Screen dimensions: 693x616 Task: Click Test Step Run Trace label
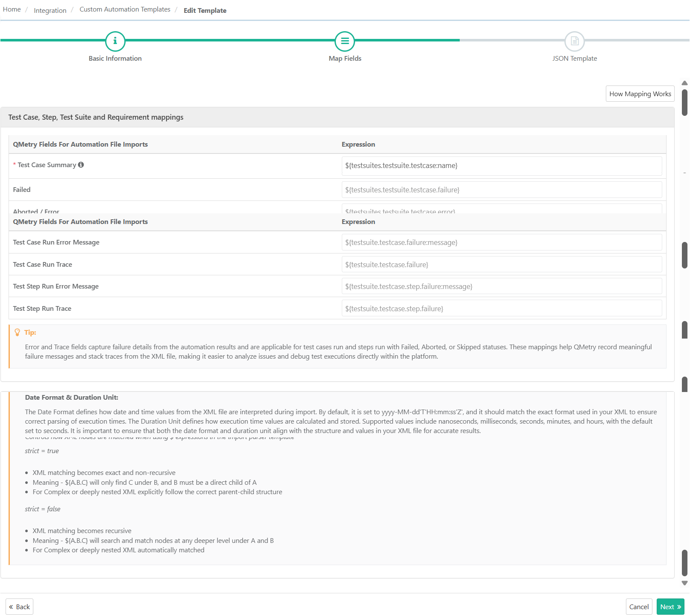click(42, 309)
